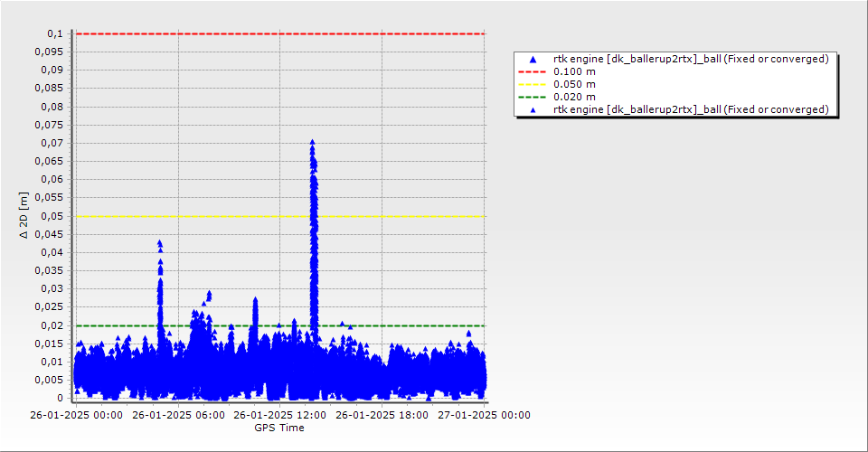Click the first rtk engine legend label
The height and width of the screenshot is (452, 868).
(691, 59)
